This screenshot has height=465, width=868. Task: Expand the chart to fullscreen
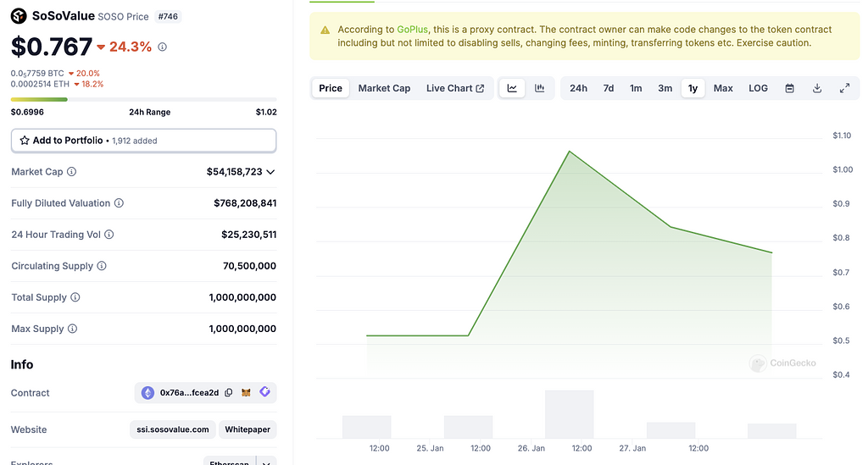(x=844, y=88)
